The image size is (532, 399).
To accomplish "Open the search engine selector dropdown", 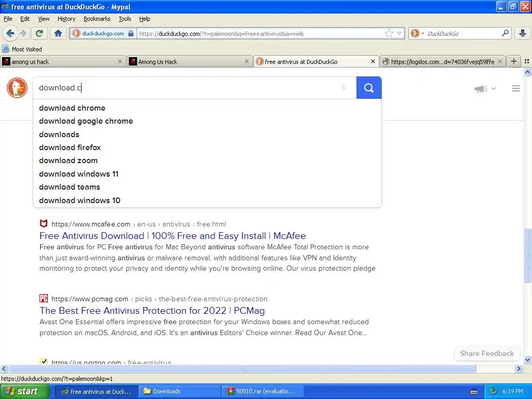I will [x=417, y=33].
